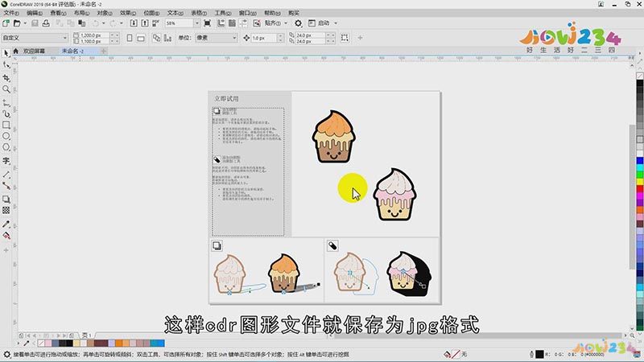Select the Ellipse tool
Image resolution: width=644 pixels, height=362 pixels.
click(x=6, y=136)
